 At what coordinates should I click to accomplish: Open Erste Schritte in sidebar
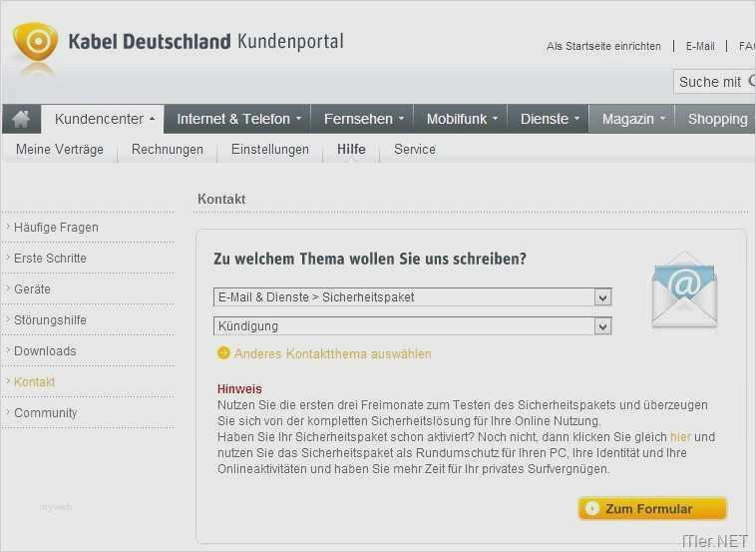[x=50, y=259]
